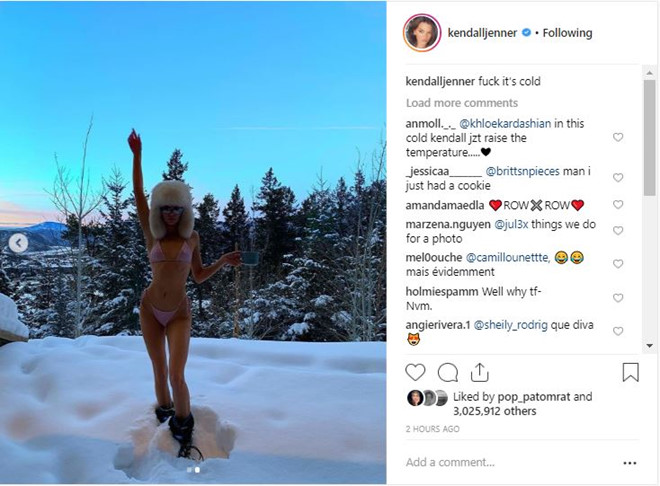The height and width of the screenshot is (486, 660).
Task: Save the post with the bookmark icon
Action: tap(631, 372)
